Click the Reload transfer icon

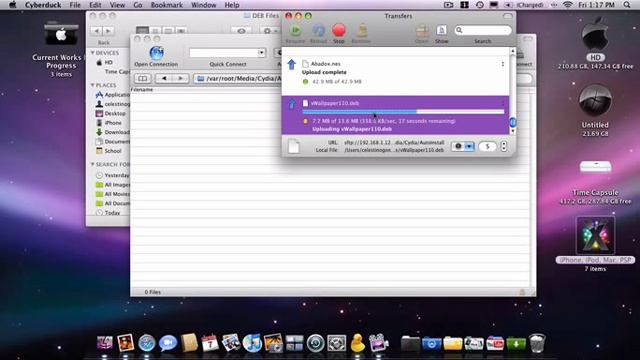[318, 31]
